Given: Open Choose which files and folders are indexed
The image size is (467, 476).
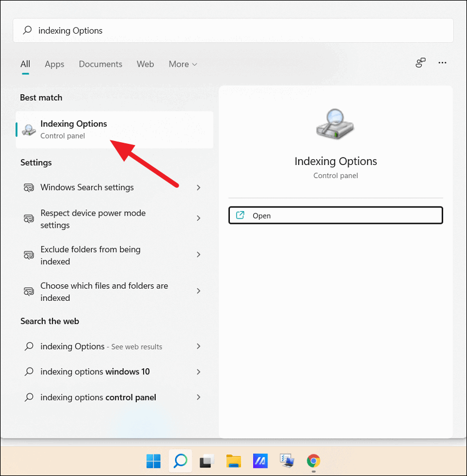Looking at the screenshot, I should (115, 292).
